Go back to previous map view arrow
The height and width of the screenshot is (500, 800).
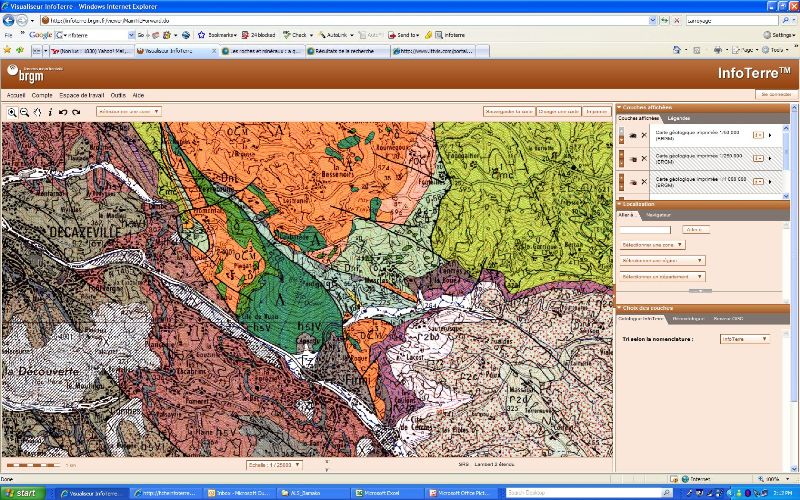click(62, 112)
